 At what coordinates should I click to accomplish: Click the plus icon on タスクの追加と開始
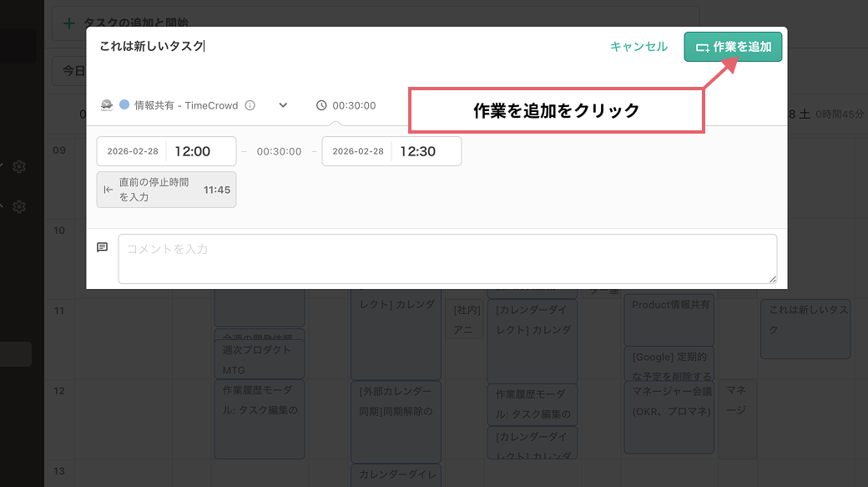68,23
